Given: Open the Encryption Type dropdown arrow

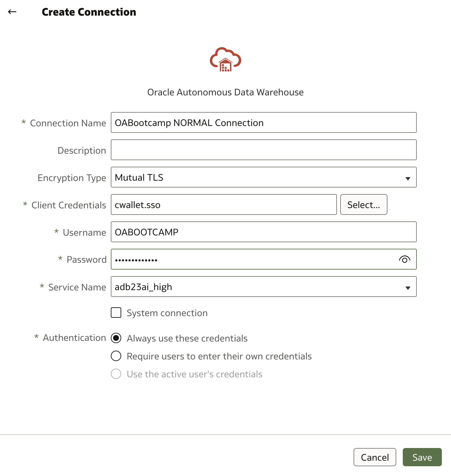Looking at the screenshot, I should click(408, 178).
